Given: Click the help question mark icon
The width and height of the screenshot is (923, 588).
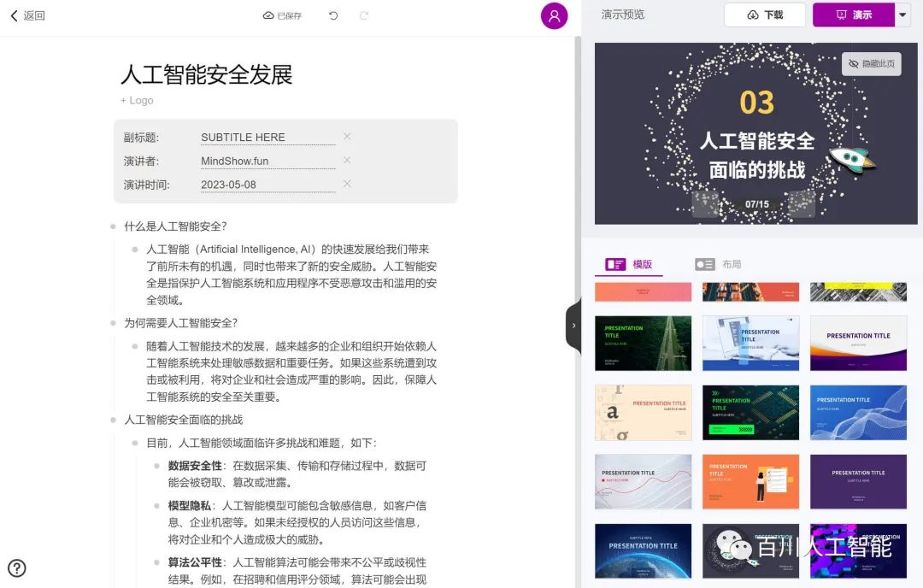Looking at the screenshot, I should (17, 567).
